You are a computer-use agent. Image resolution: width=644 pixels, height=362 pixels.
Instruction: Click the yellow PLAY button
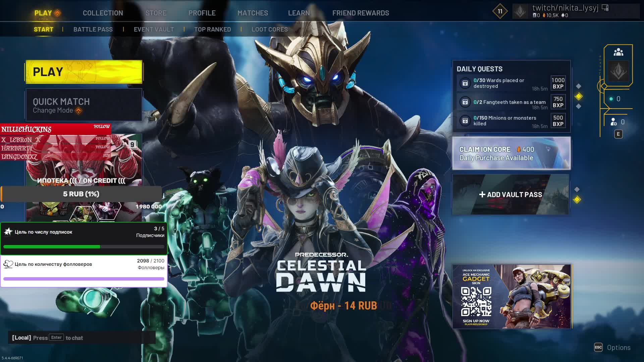coord(84,72)
